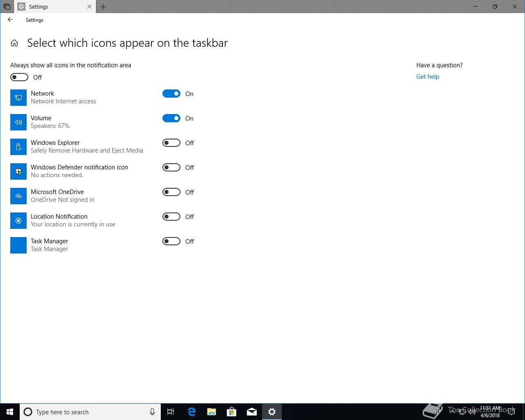525x420 pixels.
Task: Click the Cortana microphone icon
Action: coord(152,412)
